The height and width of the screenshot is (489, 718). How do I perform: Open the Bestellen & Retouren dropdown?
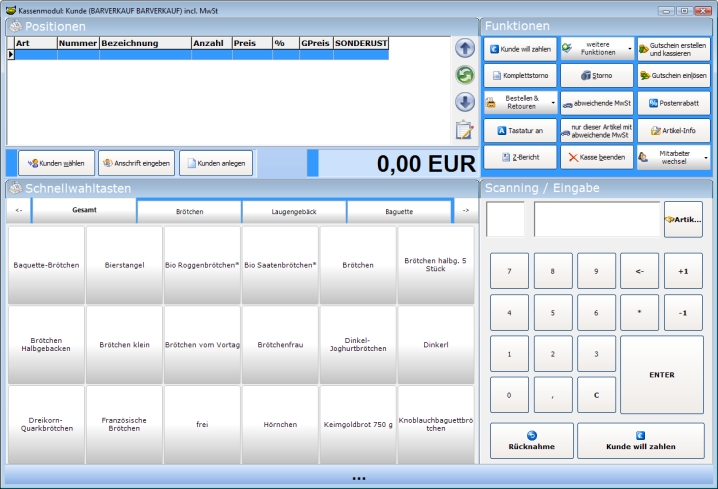[519, 102]
